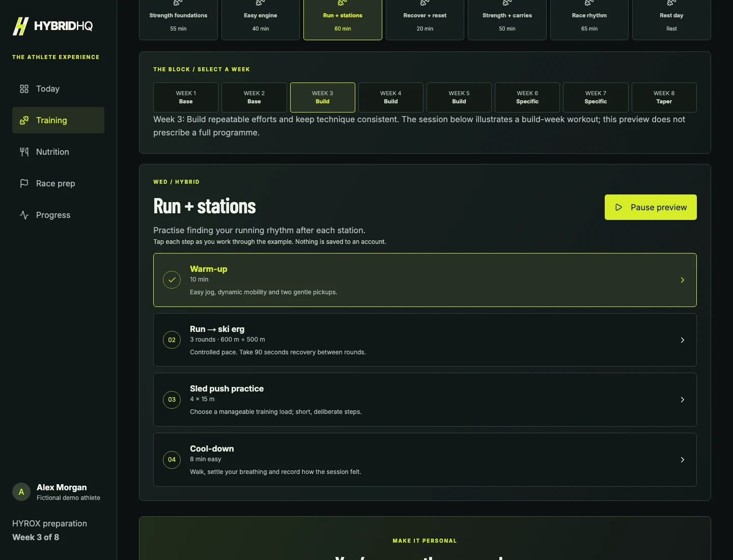The height and width of the screenshot is (560, 733).
Task: Choose the Recover + reset 20 min session
Action: click(x=425, y=20)
